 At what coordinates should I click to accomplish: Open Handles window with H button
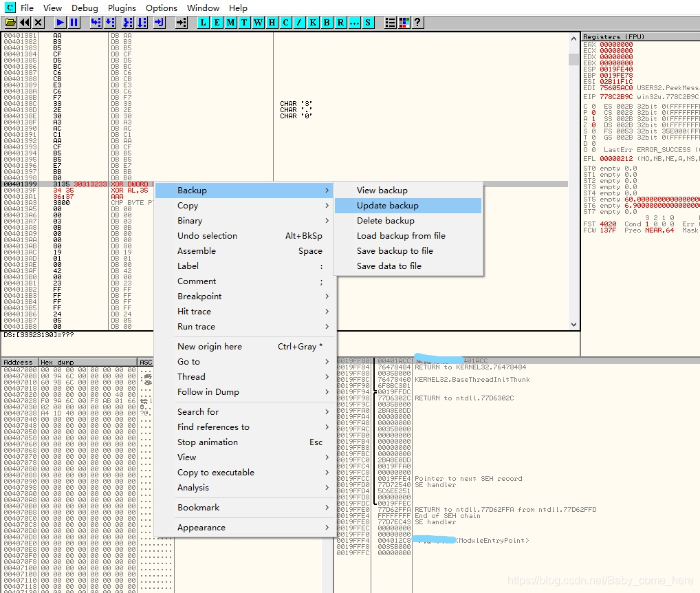272,22
